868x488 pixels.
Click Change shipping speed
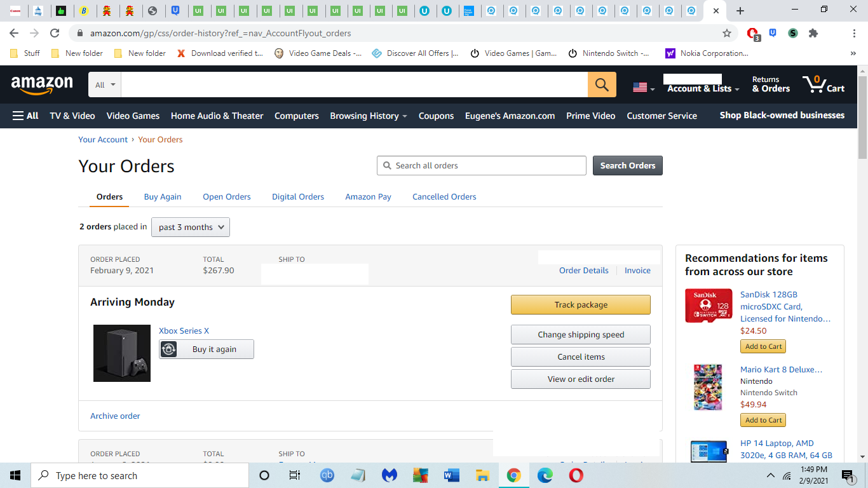(x=581, y=334)
